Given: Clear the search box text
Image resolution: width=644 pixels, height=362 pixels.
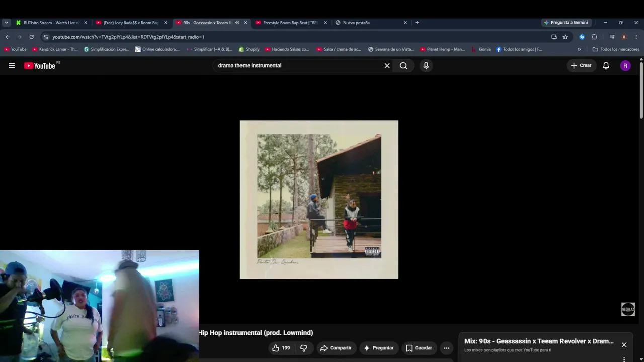Looking at the screenshot, I should 387,66.
